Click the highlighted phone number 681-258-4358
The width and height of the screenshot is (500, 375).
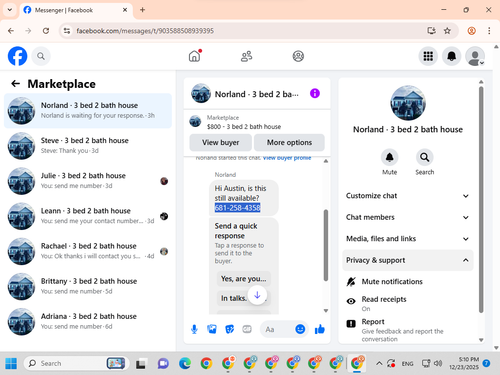[x=237, y=208]
